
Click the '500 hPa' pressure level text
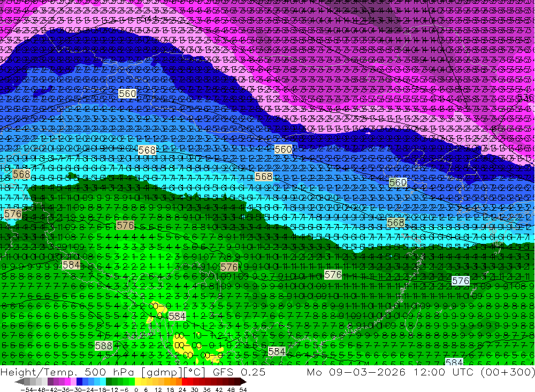pyautogui.click(x=109, y=372)
